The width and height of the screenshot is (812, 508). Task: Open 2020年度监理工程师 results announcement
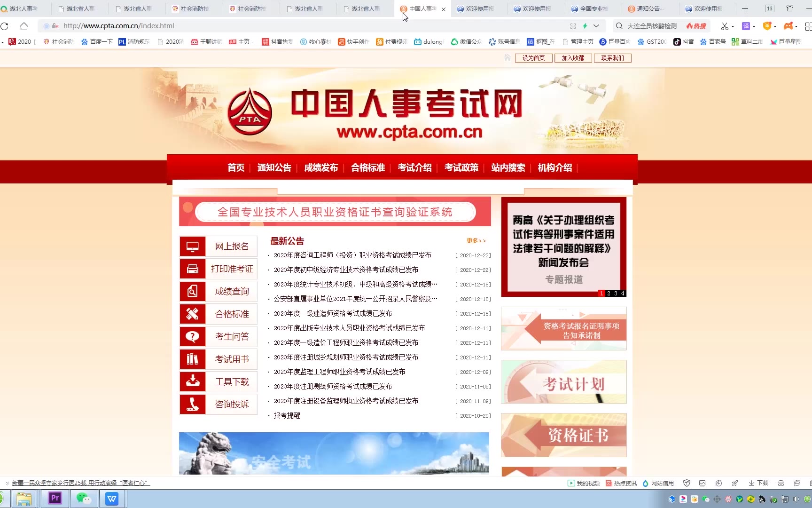click(339, 372)
